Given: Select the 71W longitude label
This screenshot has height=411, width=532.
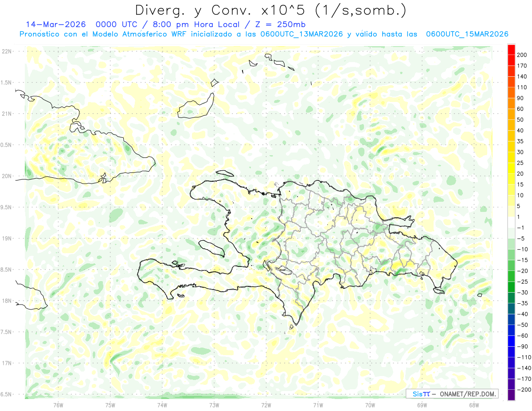Looking at the screenshot, I should coord(318,404).
